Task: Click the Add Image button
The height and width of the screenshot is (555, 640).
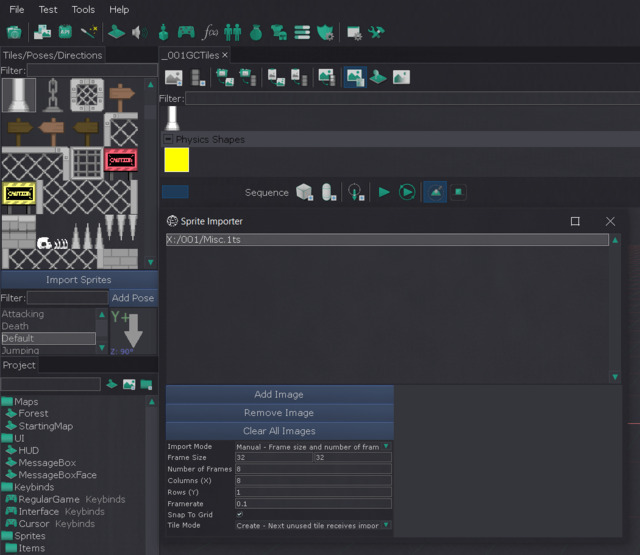Action: pyautogui.click(x=280, y=395)
